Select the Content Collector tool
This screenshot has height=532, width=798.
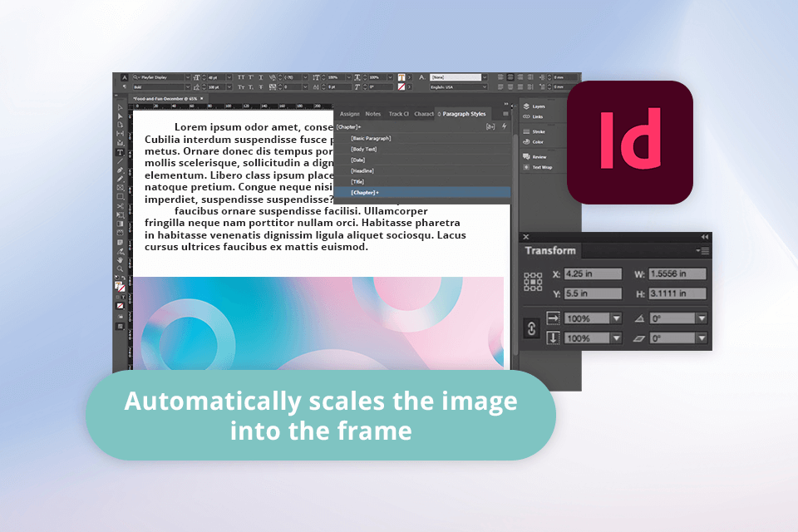pos(120,142)
